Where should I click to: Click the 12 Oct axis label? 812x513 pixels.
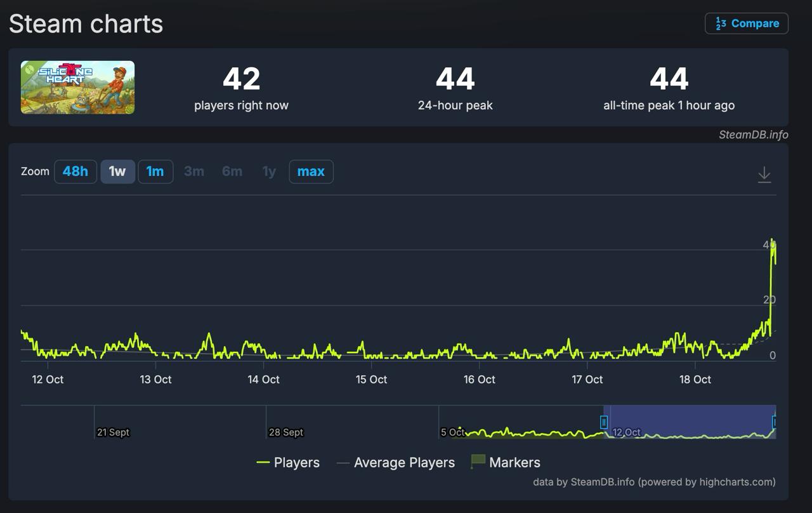pos(48,380)
